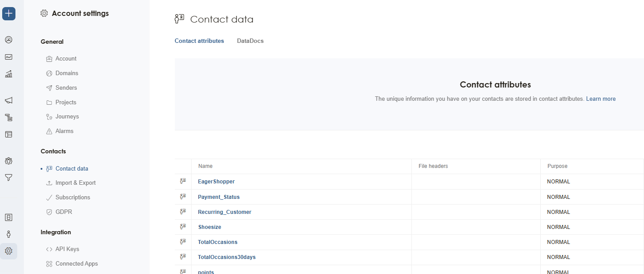This screenshot has width=644, height=274.
Task: Open the dashboard gauge icon in sidebar
Action: coord(9,40)
